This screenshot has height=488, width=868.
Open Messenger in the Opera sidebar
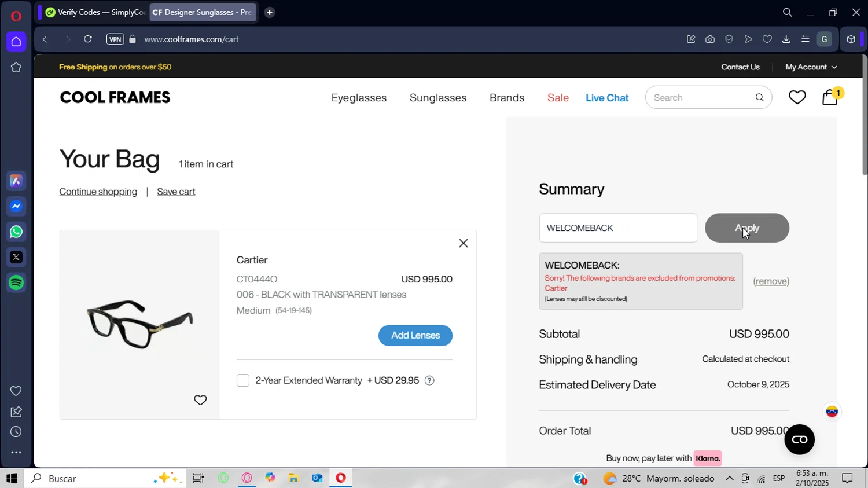tap(16, 207)
